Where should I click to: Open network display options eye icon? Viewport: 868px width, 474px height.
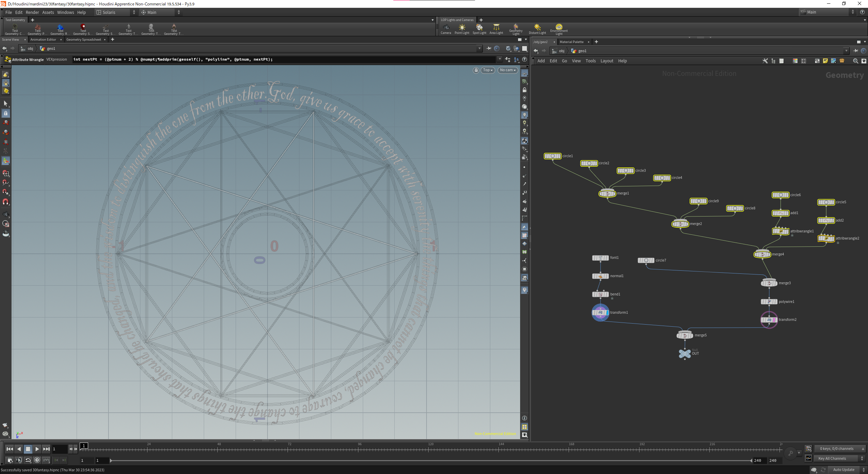click(x=864, y=61)
